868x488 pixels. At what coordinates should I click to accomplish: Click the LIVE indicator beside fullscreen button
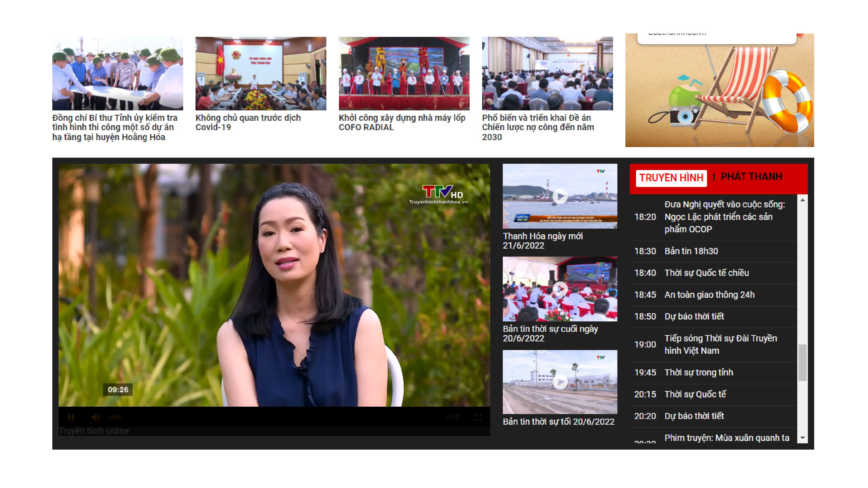pyautogui.click(x=452, y=417)
